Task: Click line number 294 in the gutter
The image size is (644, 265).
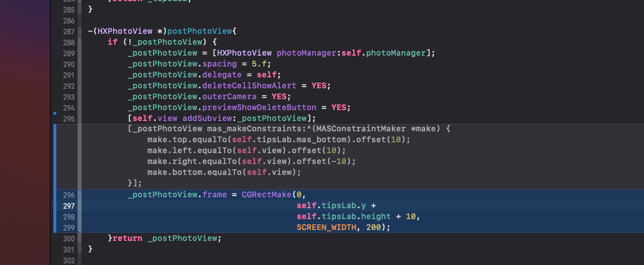Action: coord(68,108)
